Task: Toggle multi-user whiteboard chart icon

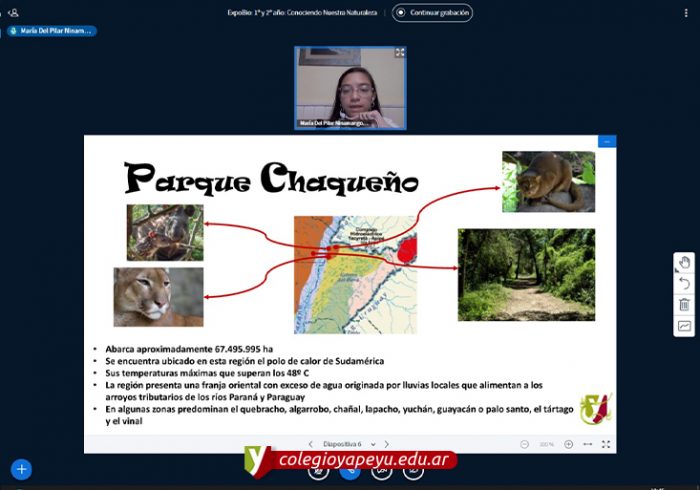Action: [x=684, y=326]
